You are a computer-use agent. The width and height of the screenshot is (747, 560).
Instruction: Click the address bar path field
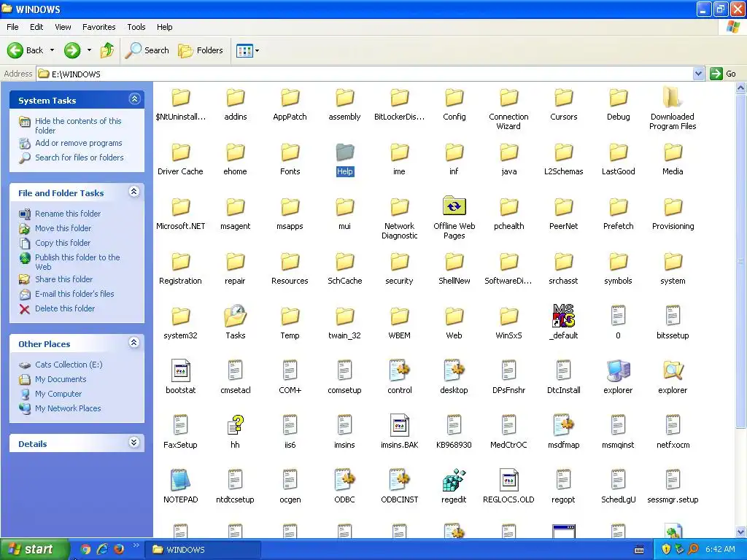pyautogui.click(x=365, y=74)
